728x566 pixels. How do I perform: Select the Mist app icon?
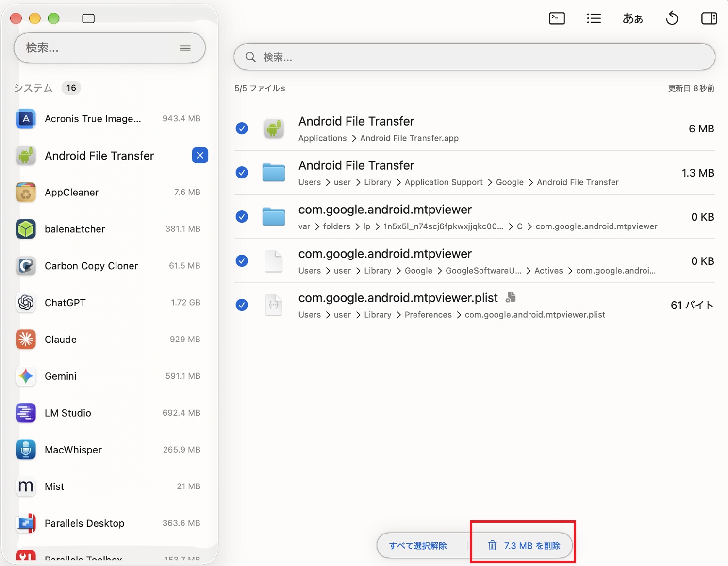[x=26, y=486]
